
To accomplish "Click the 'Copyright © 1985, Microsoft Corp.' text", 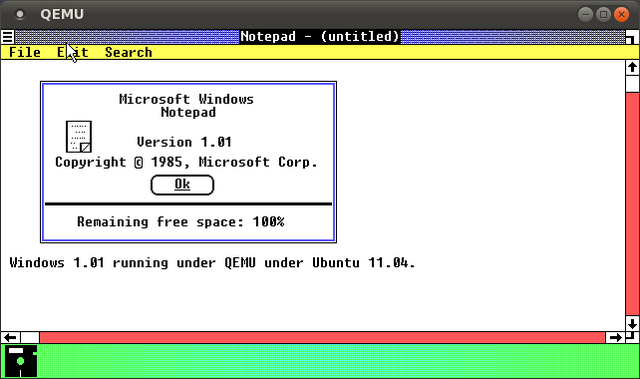I will point(186,162).
